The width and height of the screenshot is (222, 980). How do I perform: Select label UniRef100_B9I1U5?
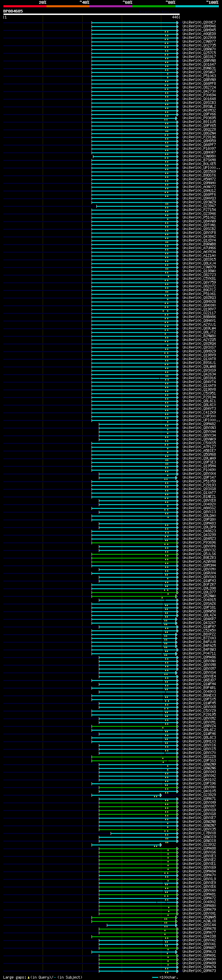coord(199,122)
